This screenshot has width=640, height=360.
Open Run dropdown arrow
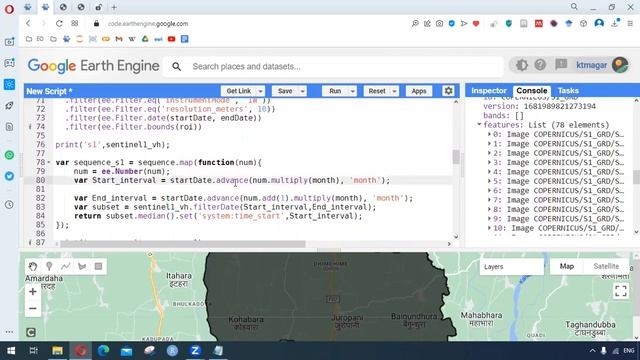coord(352,91)
